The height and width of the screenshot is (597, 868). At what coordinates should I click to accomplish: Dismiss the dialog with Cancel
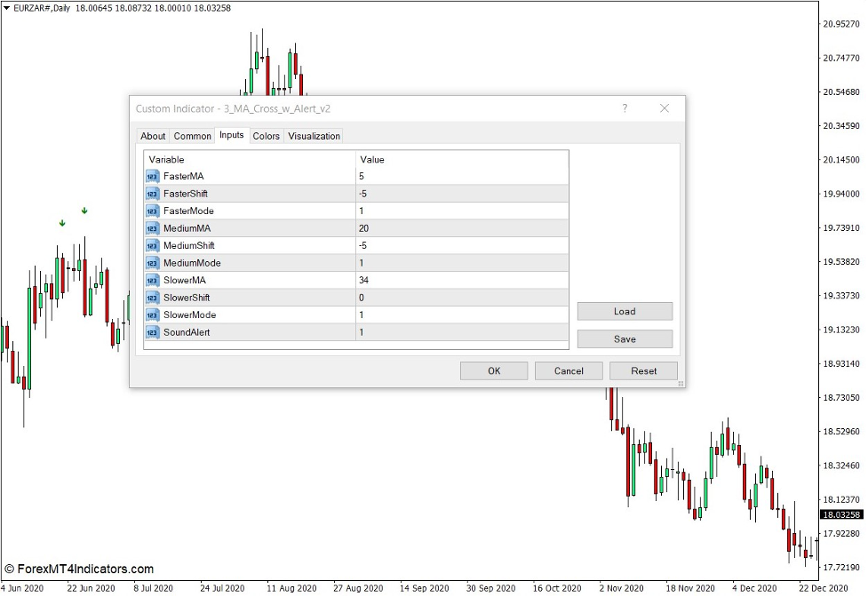coord(568,370)
